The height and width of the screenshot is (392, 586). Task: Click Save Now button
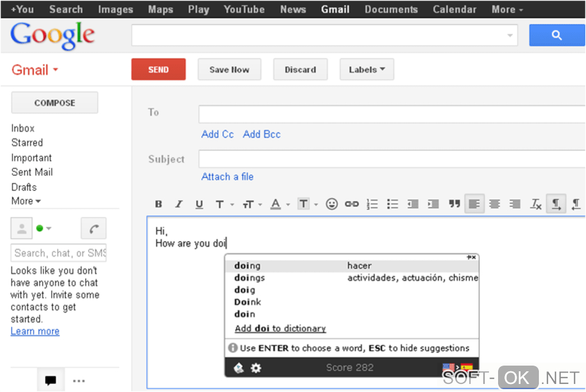click(x=229, y=69)
